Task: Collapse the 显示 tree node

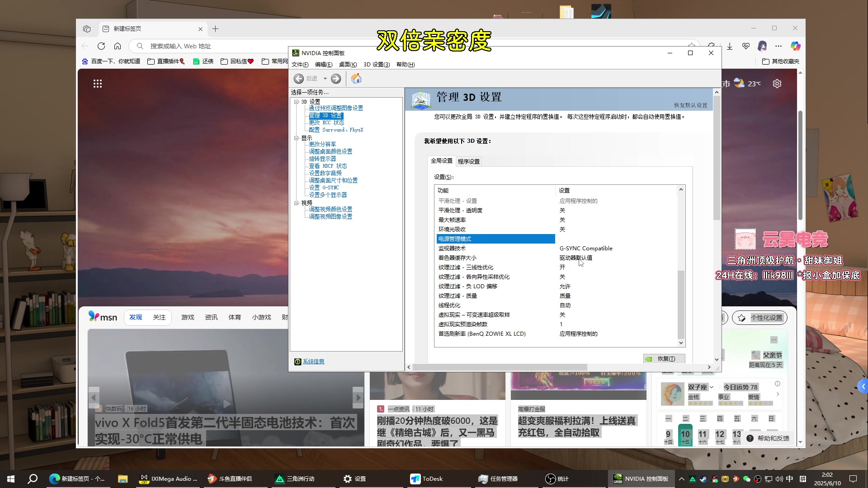Action: click(297, 138)
